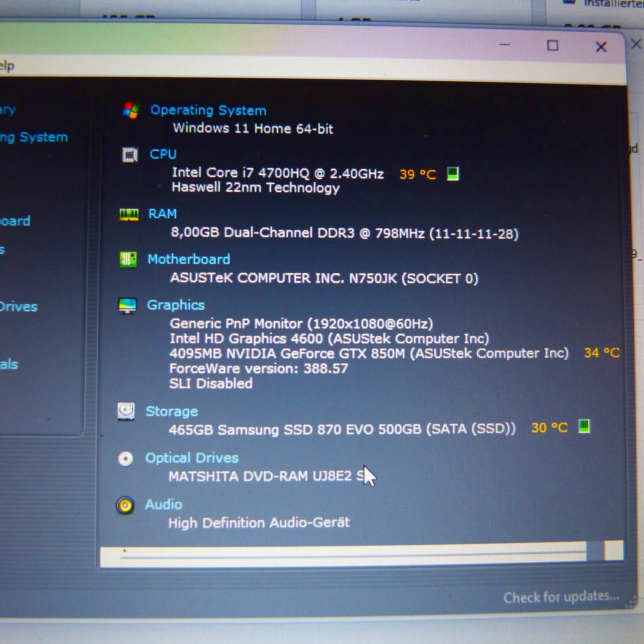Click the RAM module icon
The width and height of the screenshot is (644, 644).
(x=129, y=215)
